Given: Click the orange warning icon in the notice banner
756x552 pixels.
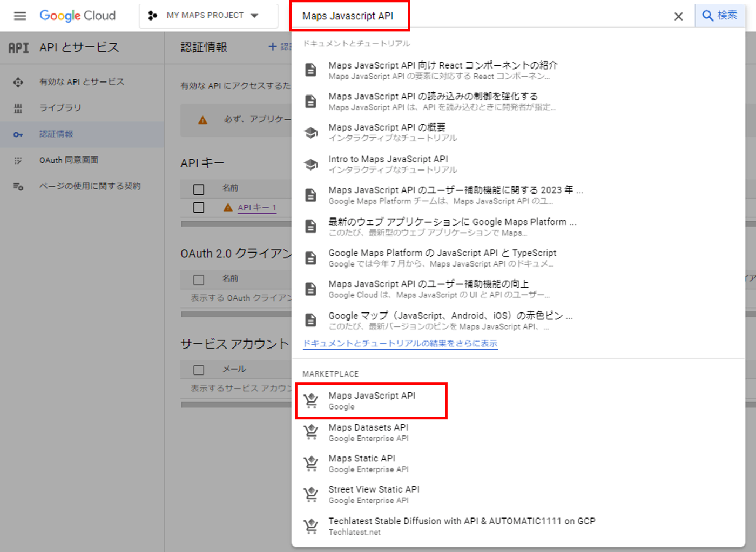Looking at the screenshot, I should pos(202,120).
